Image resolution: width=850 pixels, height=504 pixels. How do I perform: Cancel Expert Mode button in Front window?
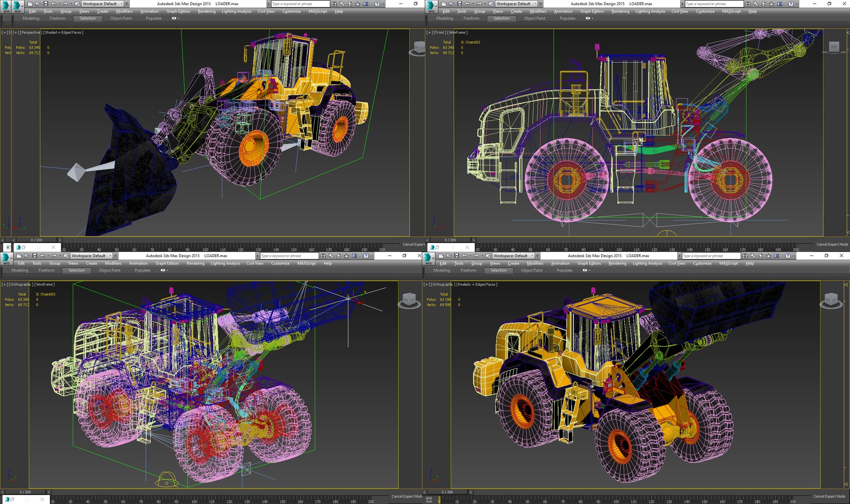(832, 245)
